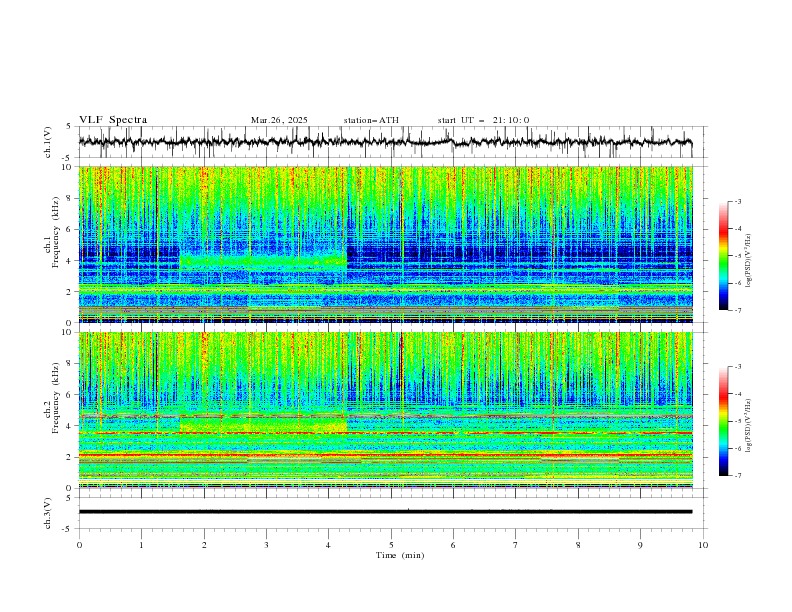
Task: Click the red 2 kHz line in ch.2 spectrogram
Action: [x=385, y=455]
